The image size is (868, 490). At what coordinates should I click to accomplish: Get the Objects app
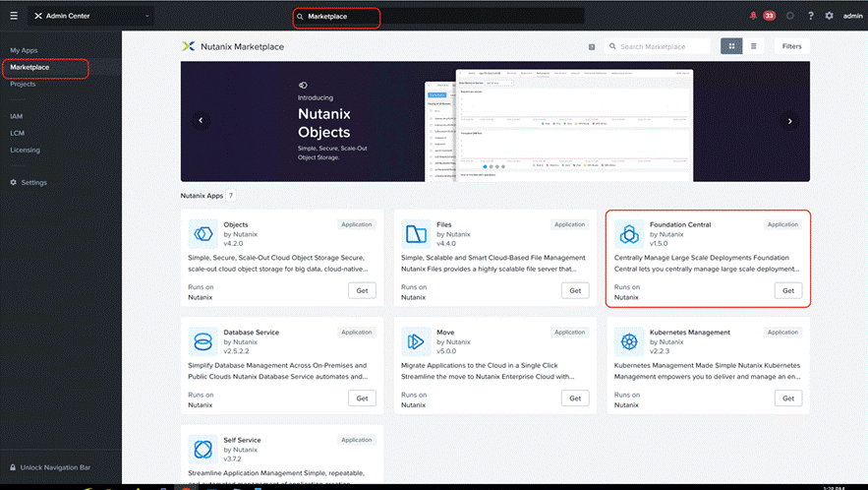tap(362, 290)
